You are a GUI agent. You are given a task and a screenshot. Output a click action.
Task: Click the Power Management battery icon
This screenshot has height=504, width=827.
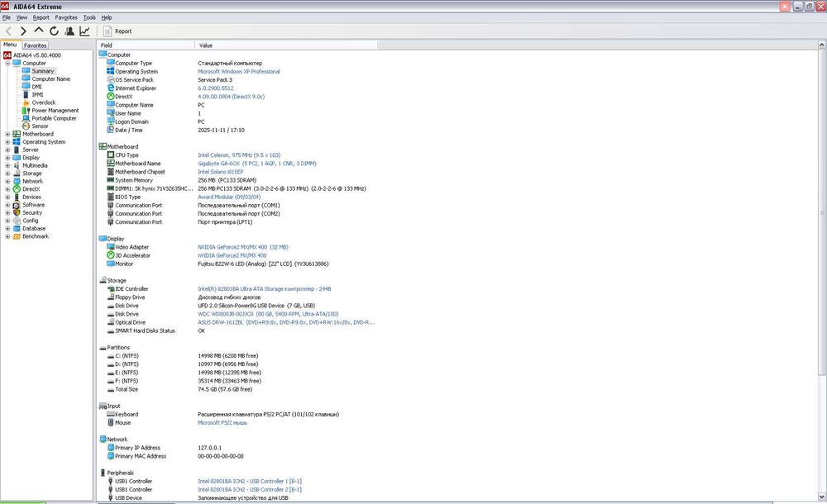pyautogui.click(x=26, y=111)
